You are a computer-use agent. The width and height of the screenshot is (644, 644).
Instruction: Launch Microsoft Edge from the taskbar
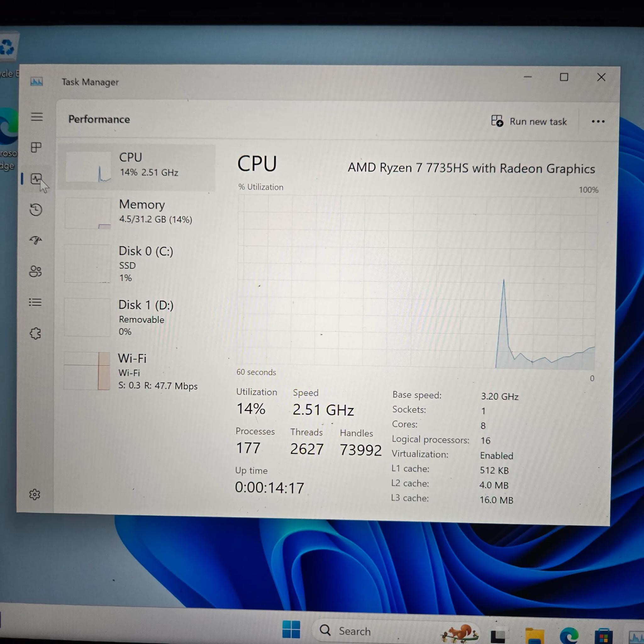coord(569,635)
